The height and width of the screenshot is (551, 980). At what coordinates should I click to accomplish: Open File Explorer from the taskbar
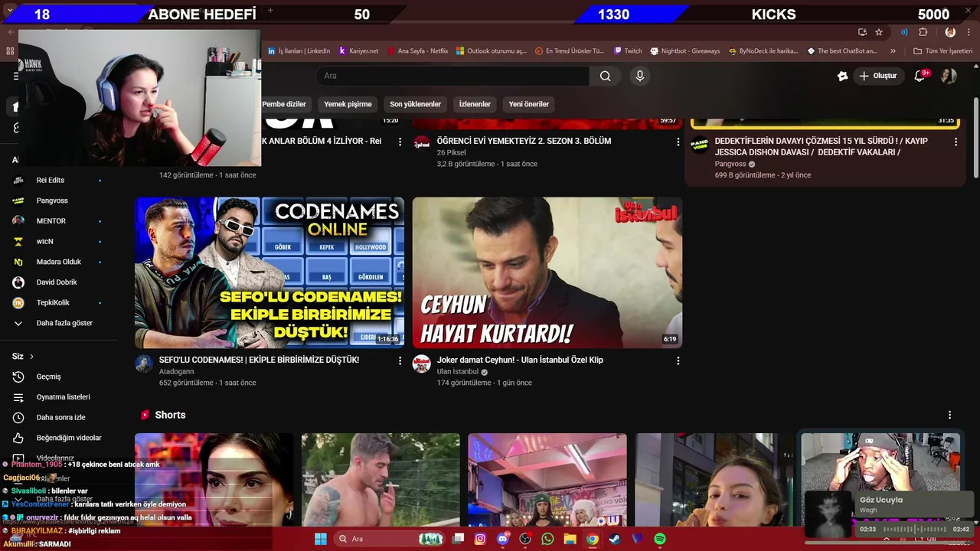[x=570, y=539]
